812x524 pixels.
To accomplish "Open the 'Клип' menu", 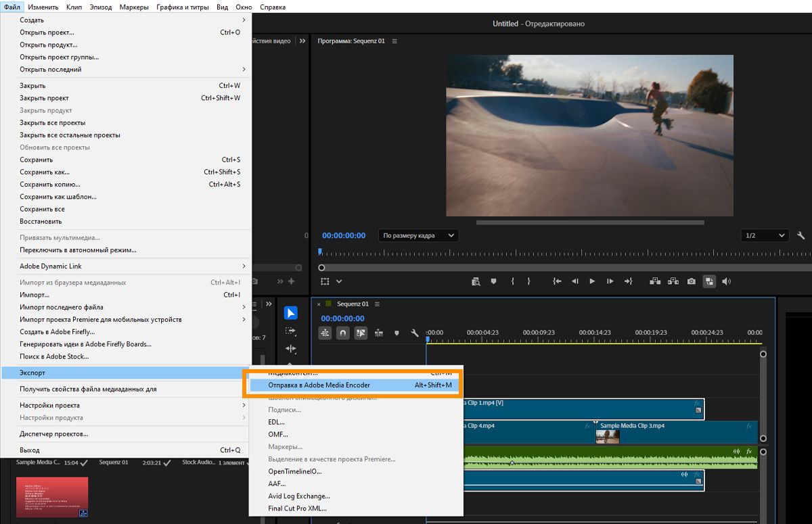I will (74, 7).
